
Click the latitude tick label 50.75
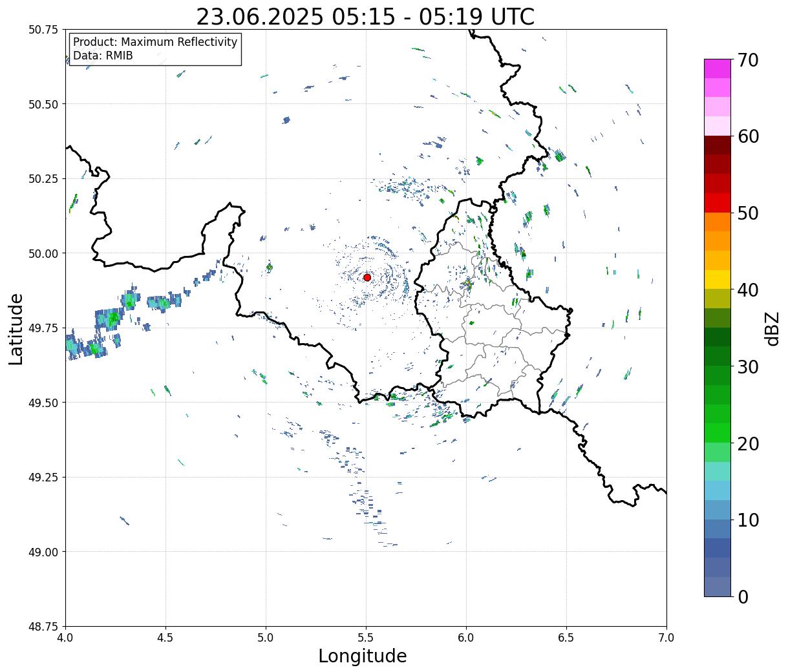(x=43, y=30)
